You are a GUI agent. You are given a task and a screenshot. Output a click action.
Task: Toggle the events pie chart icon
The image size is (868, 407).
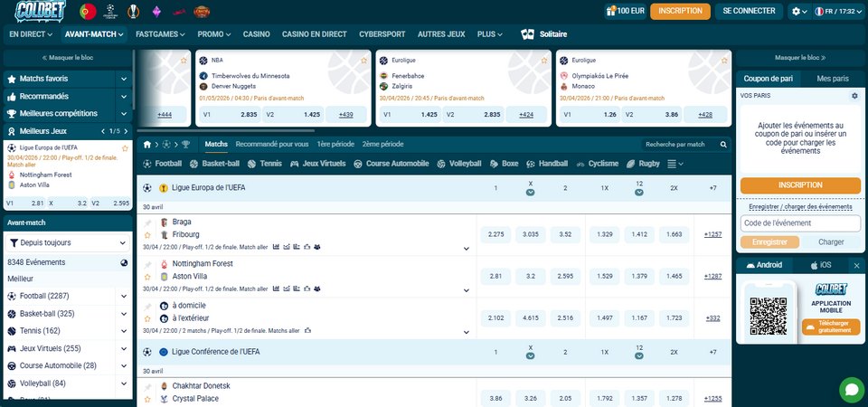click(124, 263)
